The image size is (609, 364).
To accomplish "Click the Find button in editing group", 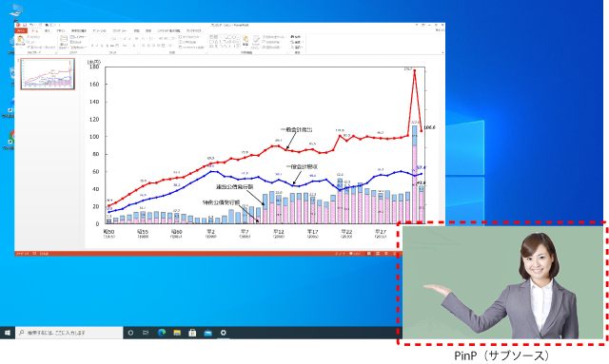I will [x=296, y=37].
